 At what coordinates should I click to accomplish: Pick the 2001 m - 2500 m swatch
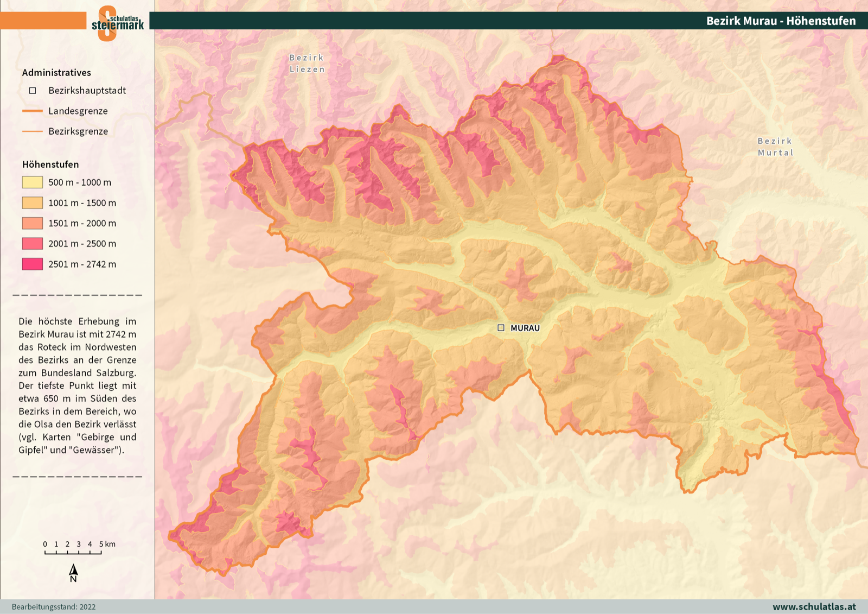coord(33,244)
